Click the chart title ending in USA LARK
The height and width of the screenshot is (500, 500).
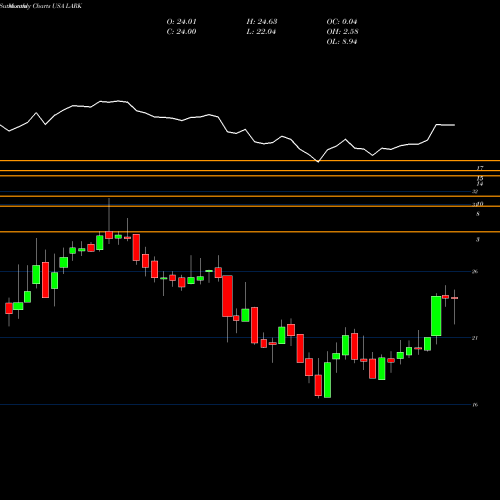[x=41, y=6]
